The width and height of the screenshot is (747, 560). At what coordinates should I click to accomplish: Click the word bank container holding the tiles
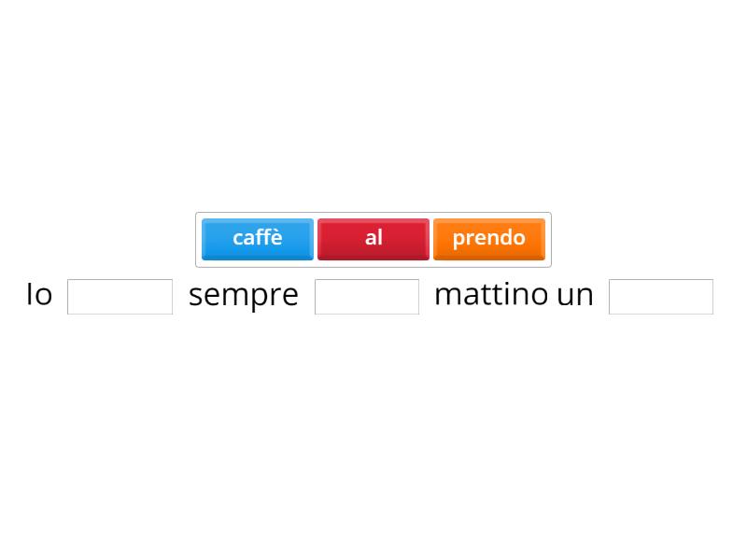point(373,239)
